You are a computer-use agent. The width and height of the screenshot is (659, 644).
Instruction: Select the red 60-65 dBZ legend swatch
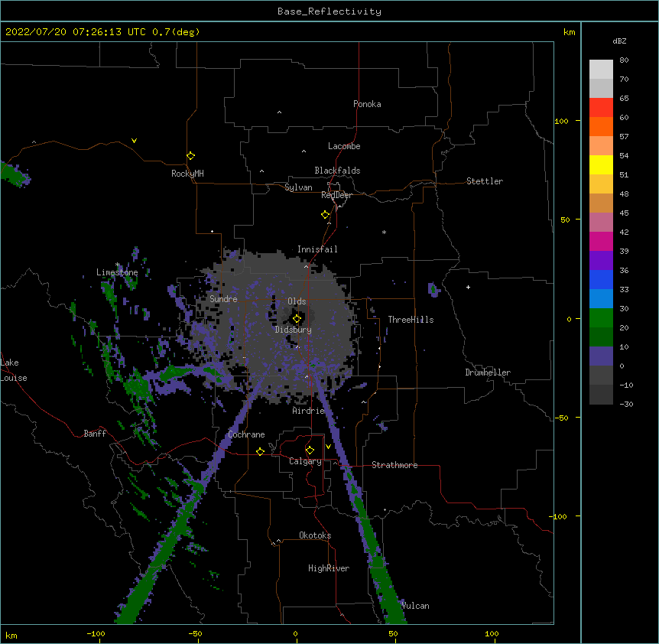601,107
